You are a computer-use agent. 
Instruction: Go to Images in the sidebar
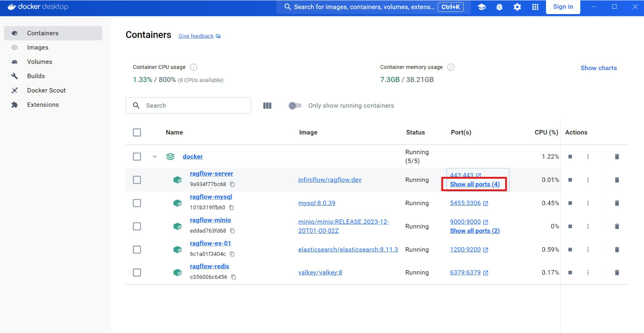coord(53,47)
